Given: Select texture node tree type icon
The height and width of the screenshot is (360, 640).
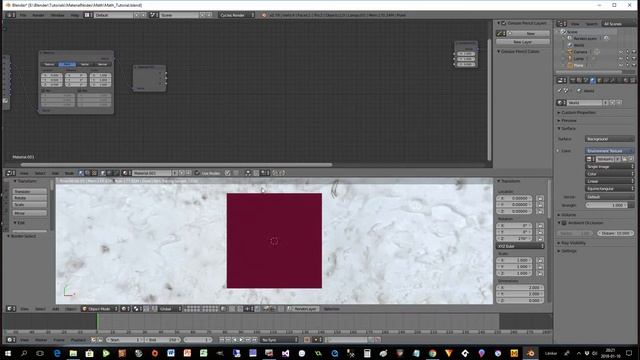Looking at the screenshot, I should 94,173.
